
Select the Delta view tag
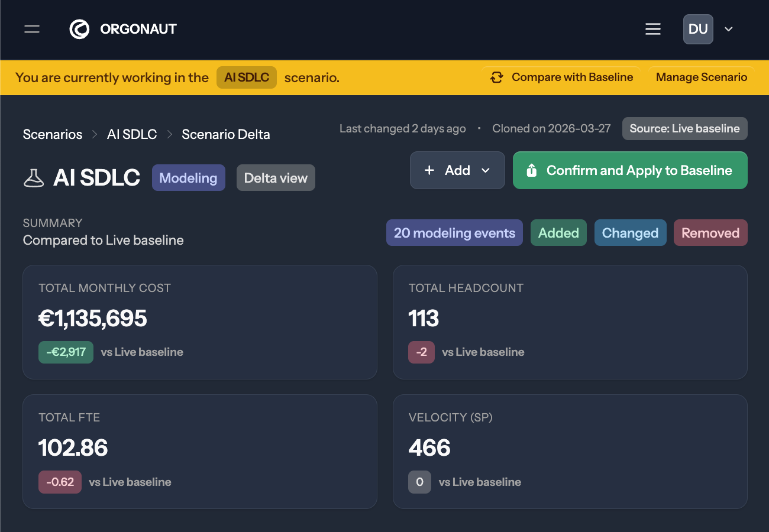pyautogui.click(x=276, y=178)
